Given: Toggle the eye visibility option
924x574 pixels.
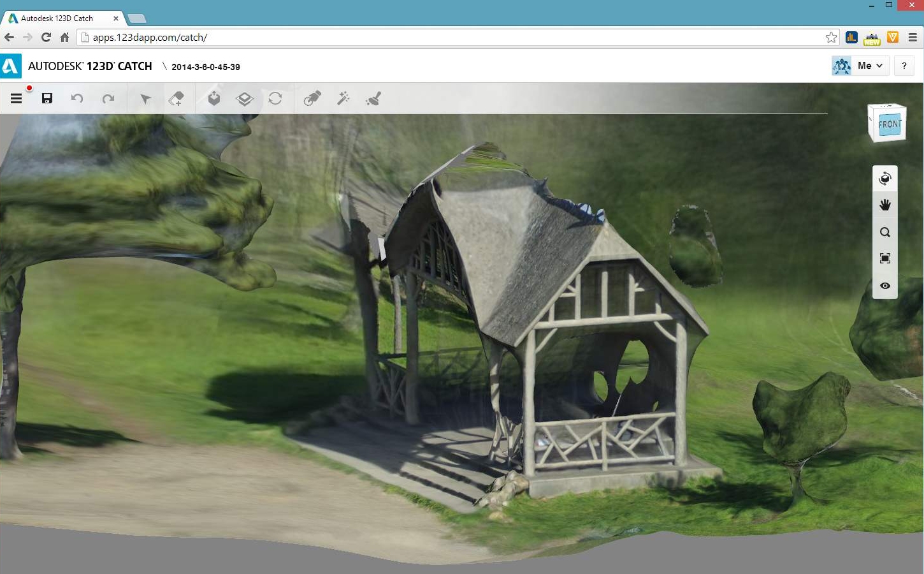Looking at the screenshot, I should pos(885,286).
